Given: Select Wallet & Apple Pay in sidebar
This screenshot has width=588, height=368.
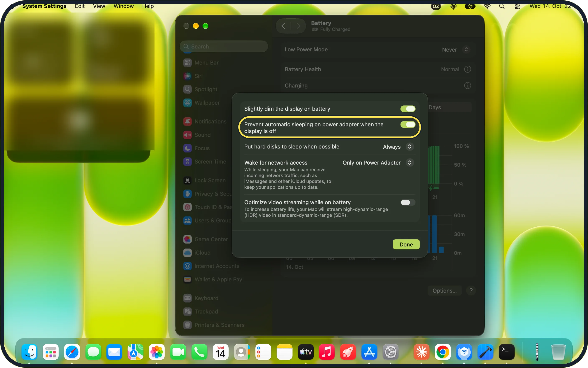Looking at the screenshot, I should 213,279.
